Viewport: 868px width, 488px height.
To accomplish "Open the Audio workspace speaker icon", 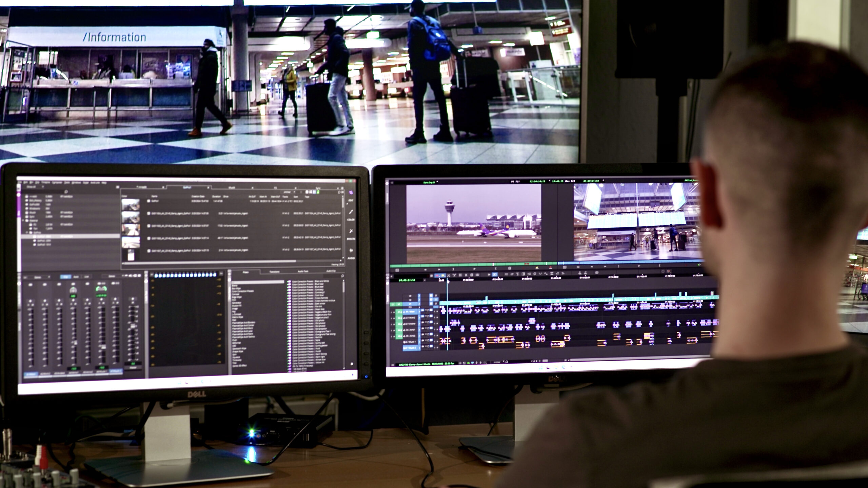I will [351, 250].
